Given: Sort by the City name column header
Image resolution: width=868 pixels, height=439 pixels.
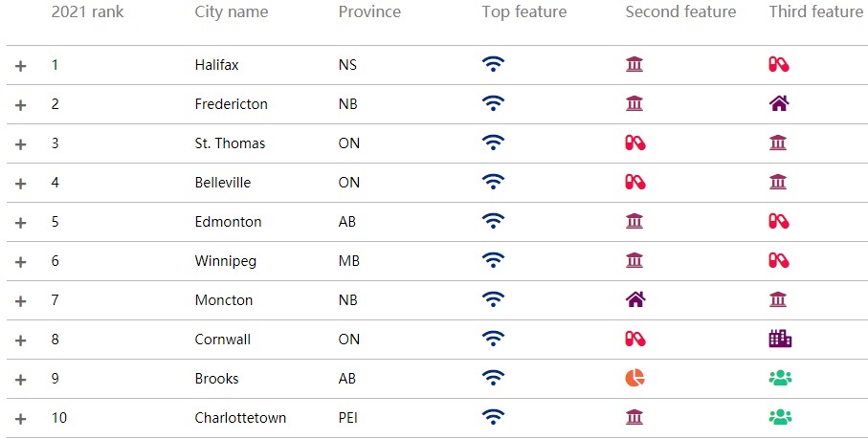Looking at the screenshot, I should pyautogui.click(x=231, y=12).
